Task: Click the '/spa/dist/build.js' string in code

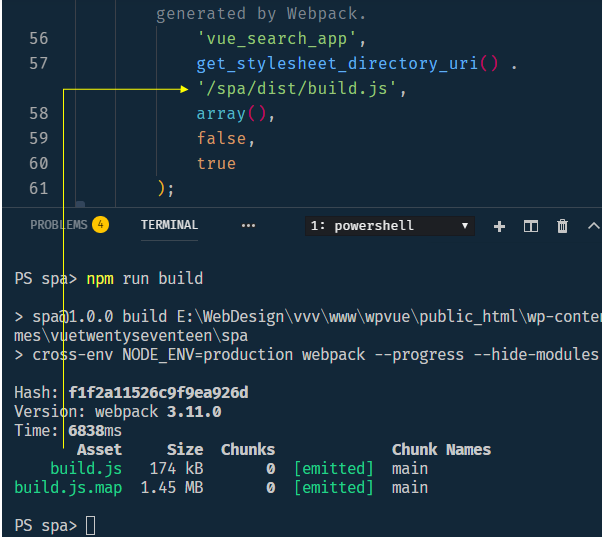Action: (300, 89)
